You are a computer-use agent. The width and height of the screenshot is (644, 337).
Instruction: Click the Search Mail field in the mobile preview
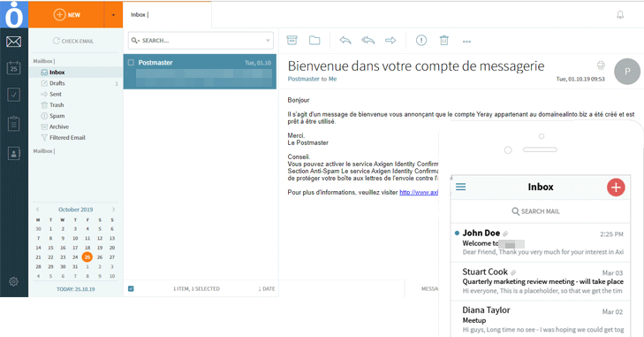pos(540,211)
